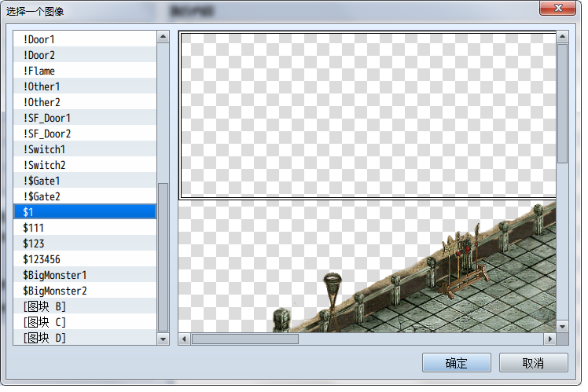588x392 pixels.
Task: Select the !$Gate1 image
Action: 85,181
